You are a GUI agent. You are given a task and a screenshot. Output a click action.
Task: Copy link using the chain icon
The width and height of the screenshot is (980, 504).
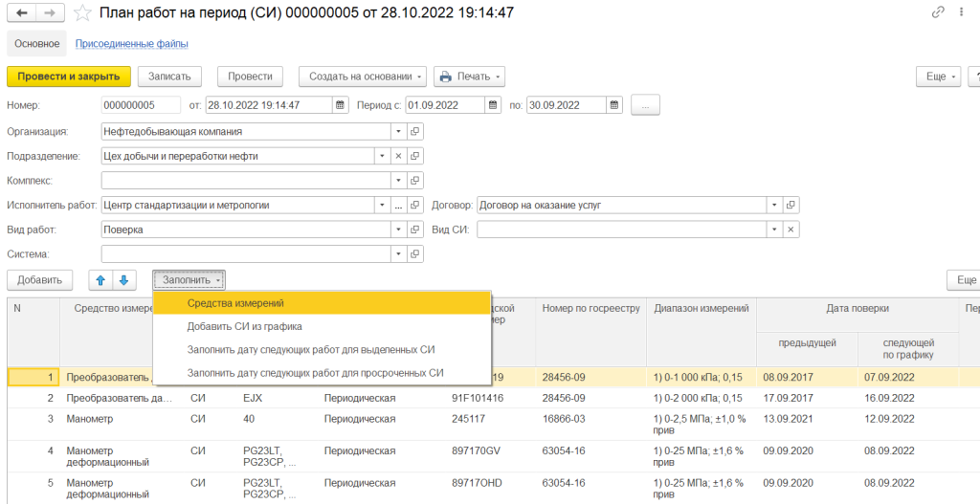point(937,12)
